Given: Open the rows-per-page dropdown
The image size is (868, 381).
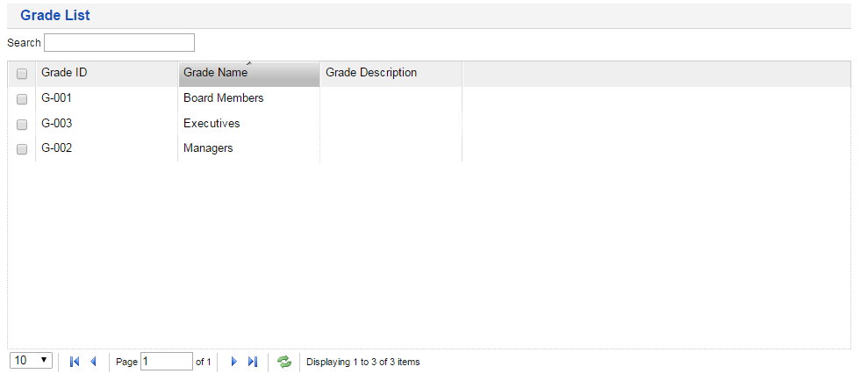Looking at the screenshot, I should tap(32, 361).
